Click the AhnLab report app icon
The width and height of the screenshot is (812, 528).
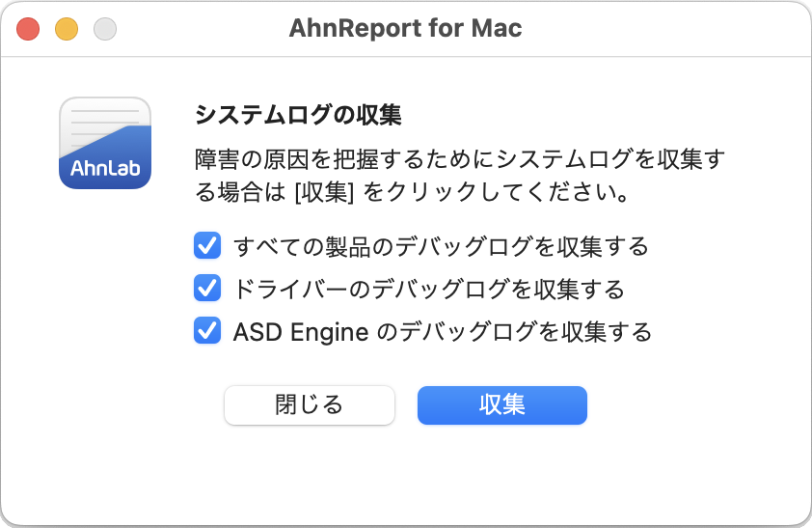pos(105,143)
